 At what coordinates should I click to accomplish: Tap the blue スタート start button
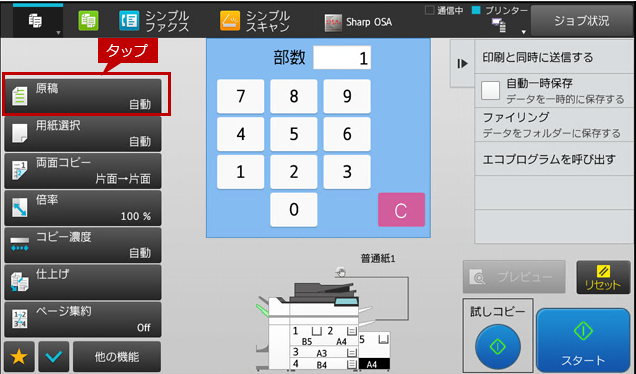click(x=583, y=340)
